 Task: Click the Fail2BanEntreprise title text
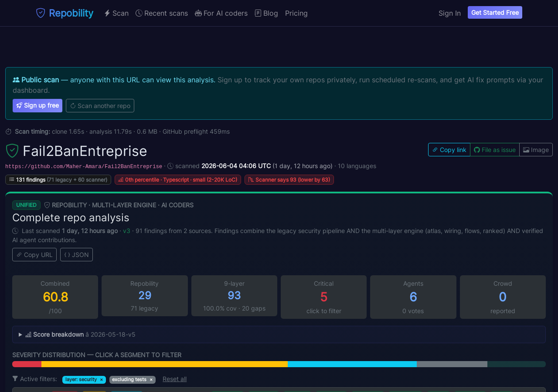click(x=85, y=151)
